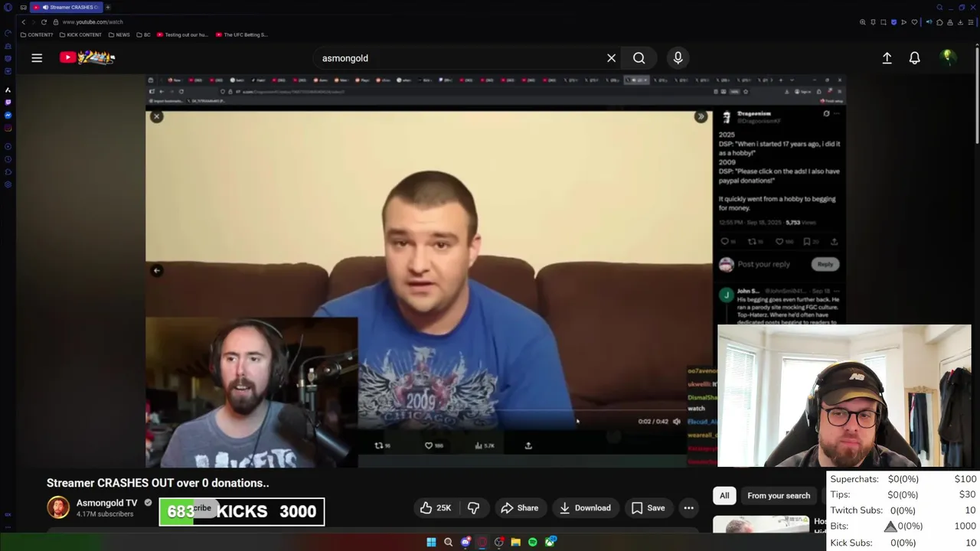Screen dimensions: 980x551
Task: Open the CONTENT? bookmarks folder
Action: pyautogui.click(x=37, y=34)
